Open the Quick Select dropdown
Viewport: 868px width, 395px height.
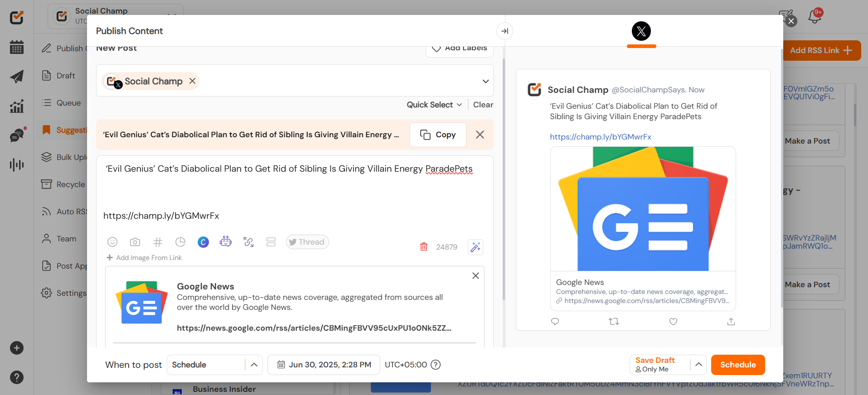pos(434,105)
